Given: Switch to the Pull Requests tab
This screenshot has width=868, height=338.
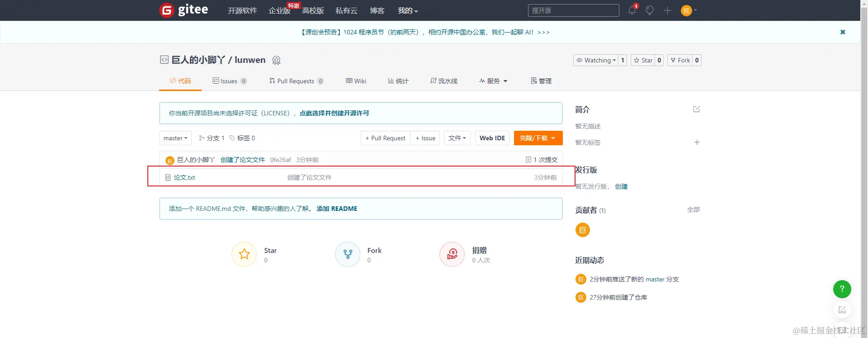Looking at the screenshot, I should (297, 81).
